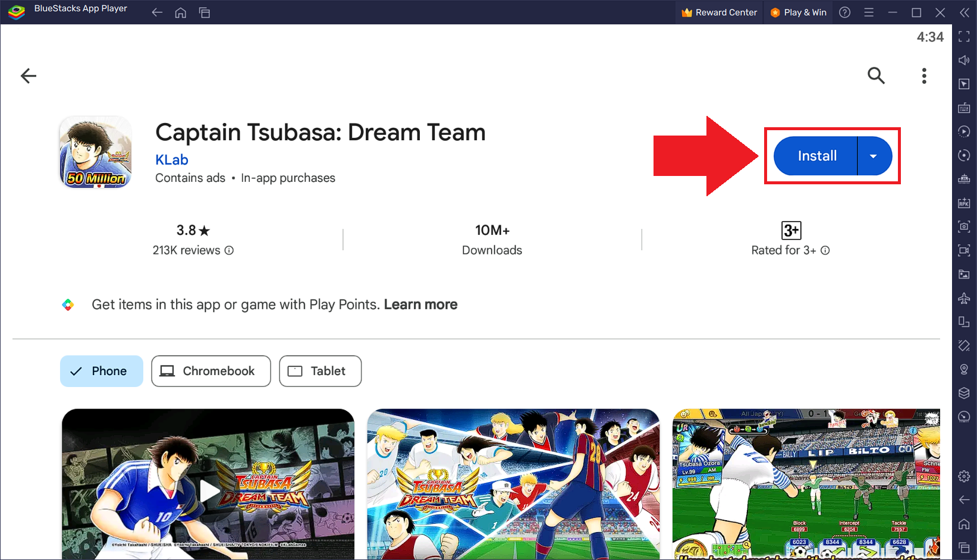The width and height of the screenshot is (977, 560).
Task: Click the airplane mode icon
Action: pos(965,298)
